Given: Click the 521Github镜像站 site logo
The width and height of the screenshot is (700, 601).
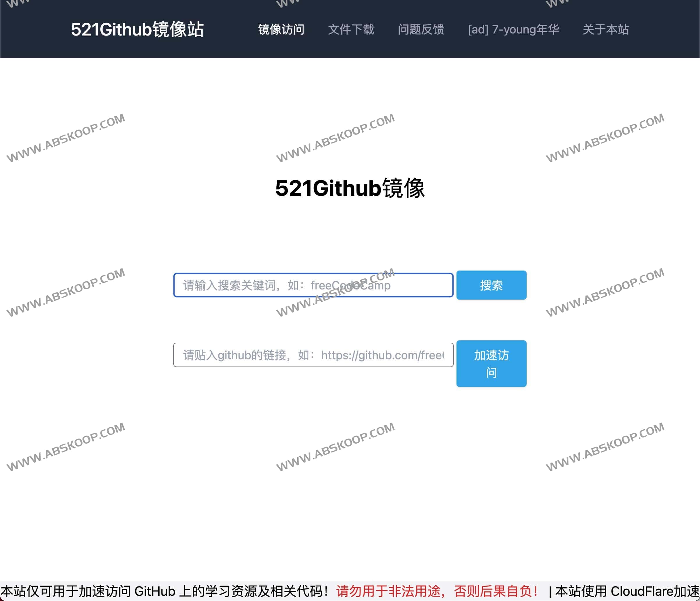Looking at the screenshot, I should 138,29.
